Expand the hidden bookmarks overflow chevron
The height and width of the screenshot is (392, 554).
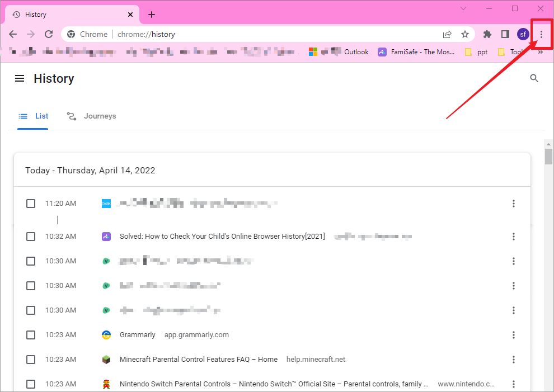pos(540,52)
